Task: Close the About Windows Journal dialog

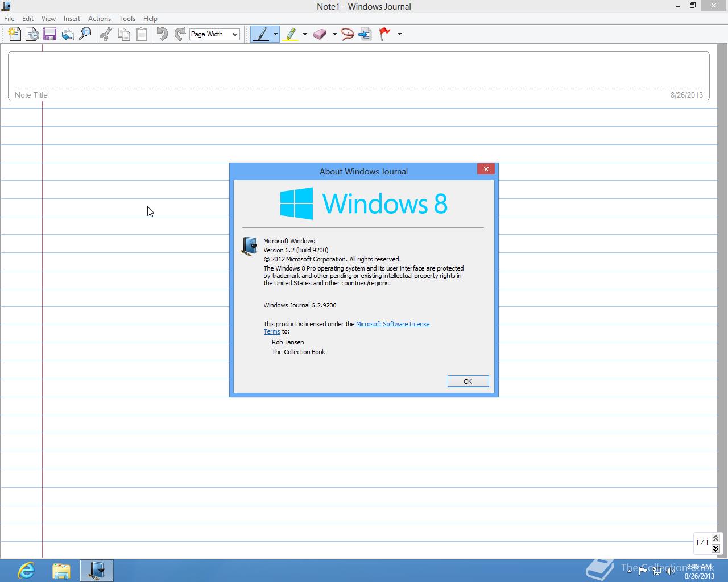Action: click(x=486, y=169)
